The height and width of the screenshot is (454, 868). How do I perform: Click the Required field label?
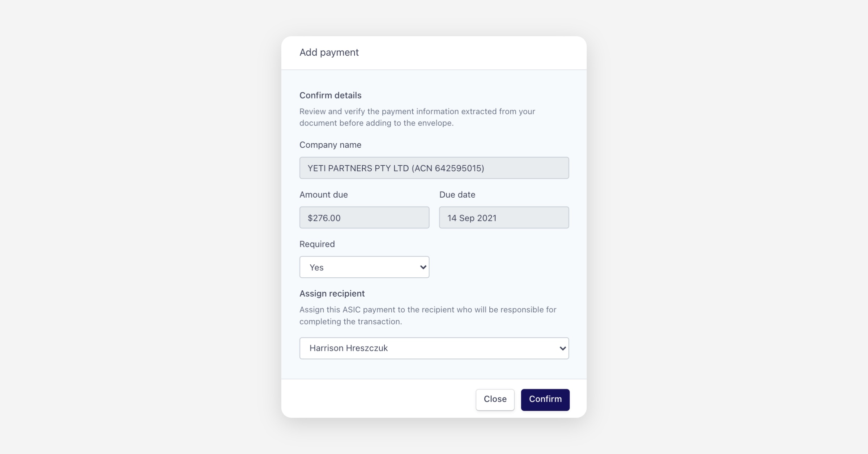317,244
